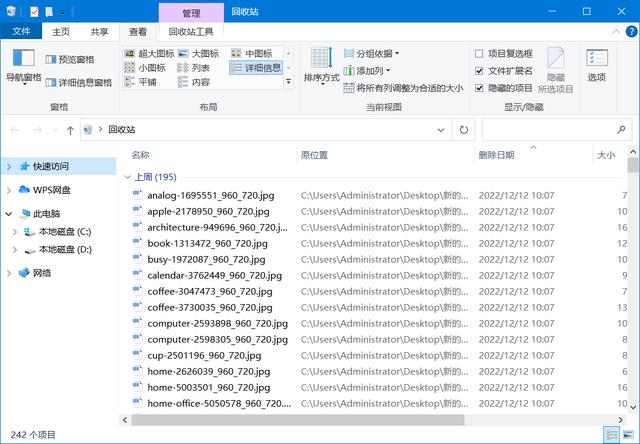Viewport: 640px width, 444px height.
Task: Select the 查看 ribbon tab
Action: (x=138, y=31)
